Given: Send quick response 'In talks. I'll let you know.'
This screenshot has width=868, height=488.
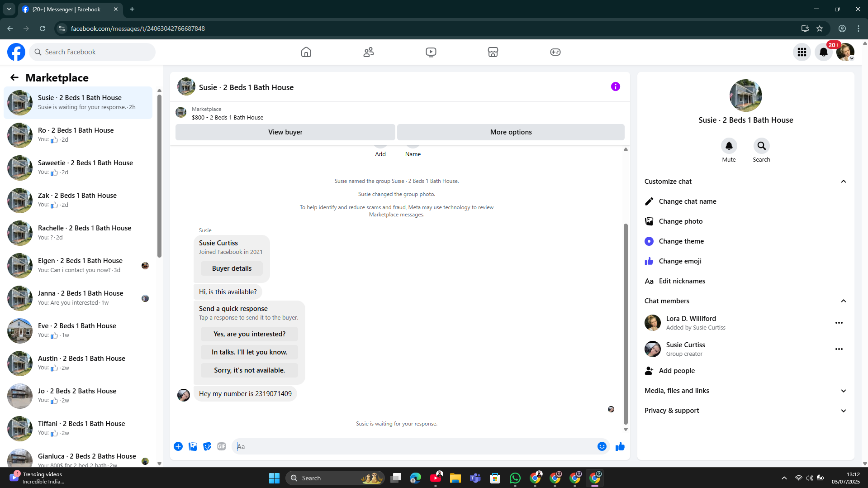Looking at the screenshot, I should click(x=249, y=352).
